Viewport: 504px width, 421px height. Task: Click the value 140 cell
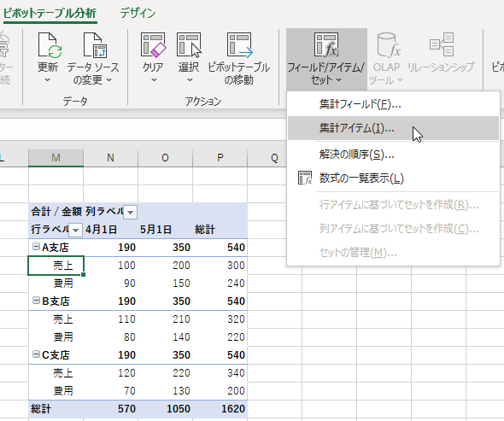coord(165,337)
